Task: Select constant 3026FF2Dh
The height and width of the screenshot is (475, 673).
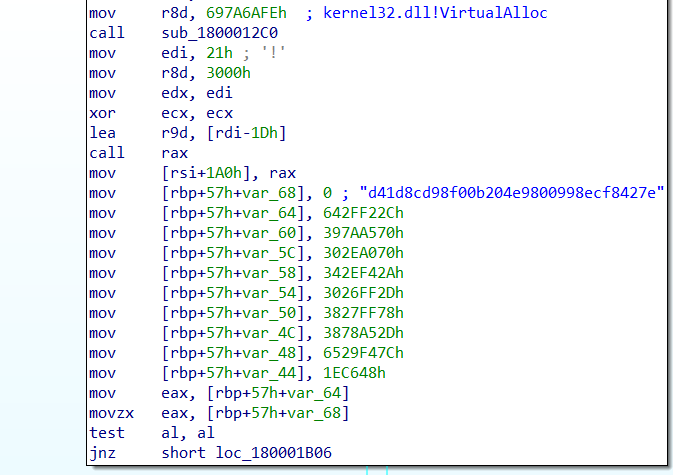Action: (363, 293)
